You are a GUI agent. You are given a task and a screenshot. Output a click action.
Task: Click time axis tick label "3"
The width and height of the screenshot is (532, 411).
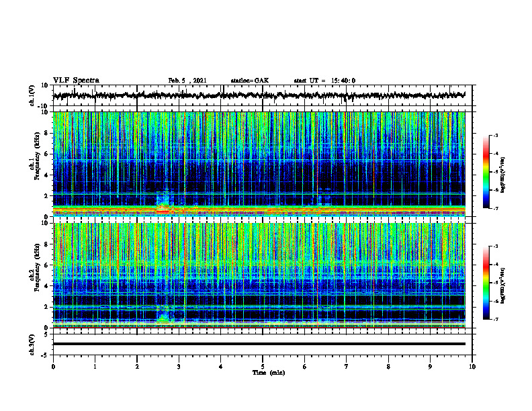pos(179,367)
